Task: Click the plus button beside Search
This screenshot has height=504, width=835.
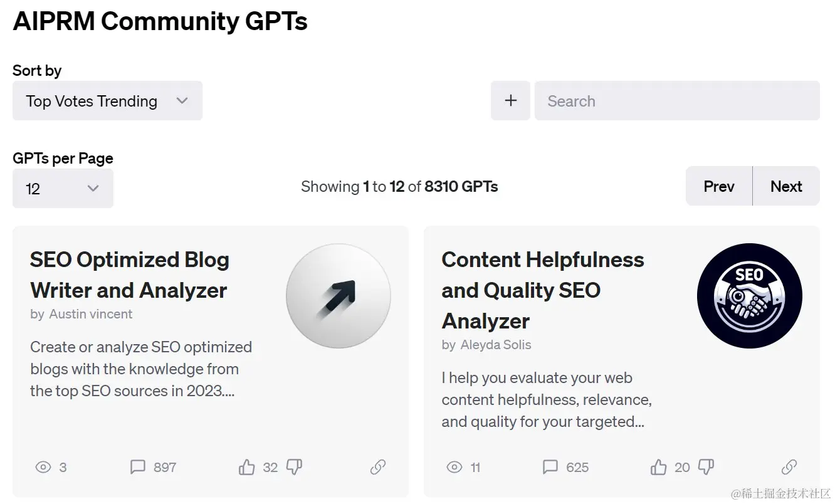Action: click(x=510, y=100)
